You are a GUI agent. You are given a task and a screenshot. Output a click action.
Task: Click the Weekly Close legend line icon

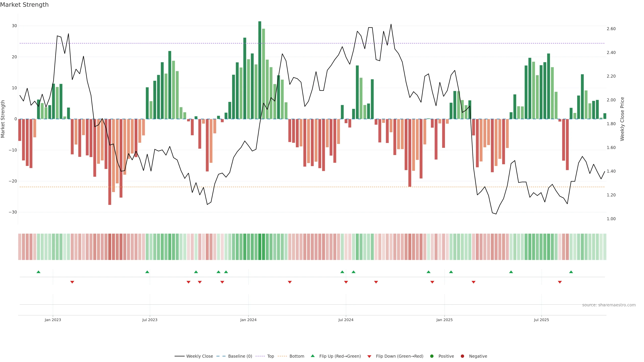pos(179,356)
